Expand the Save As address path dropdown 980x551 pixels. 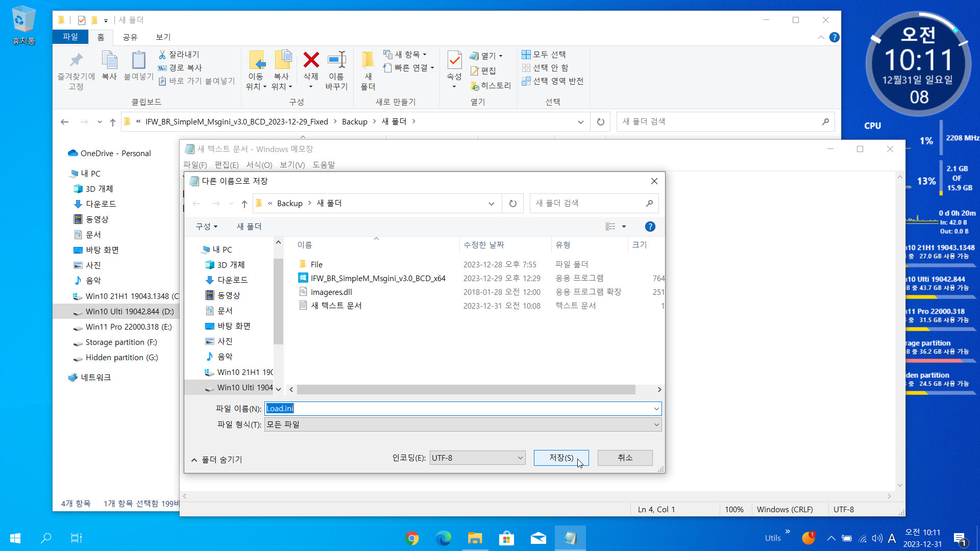click(491, 204)
